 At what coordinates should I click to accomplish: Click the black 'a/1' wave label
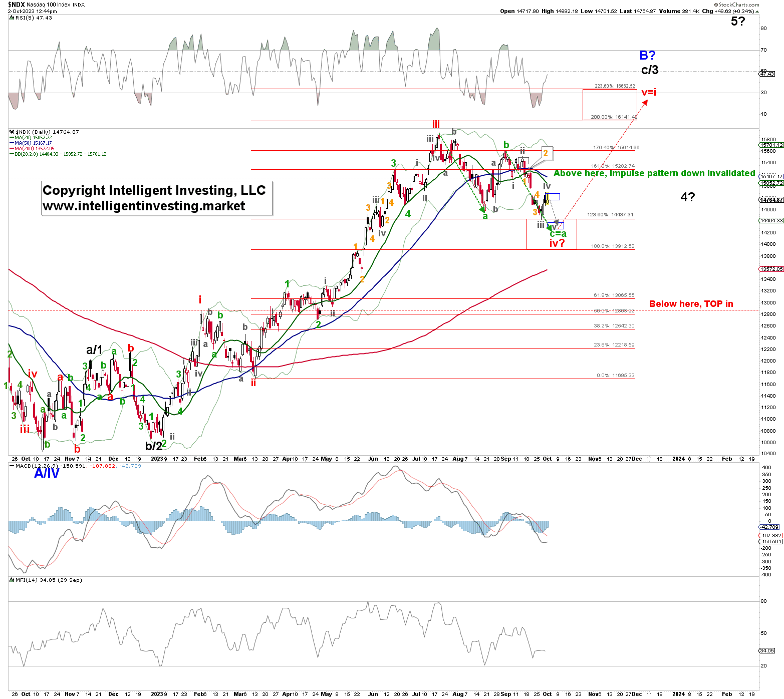click(x=94, y=350)
